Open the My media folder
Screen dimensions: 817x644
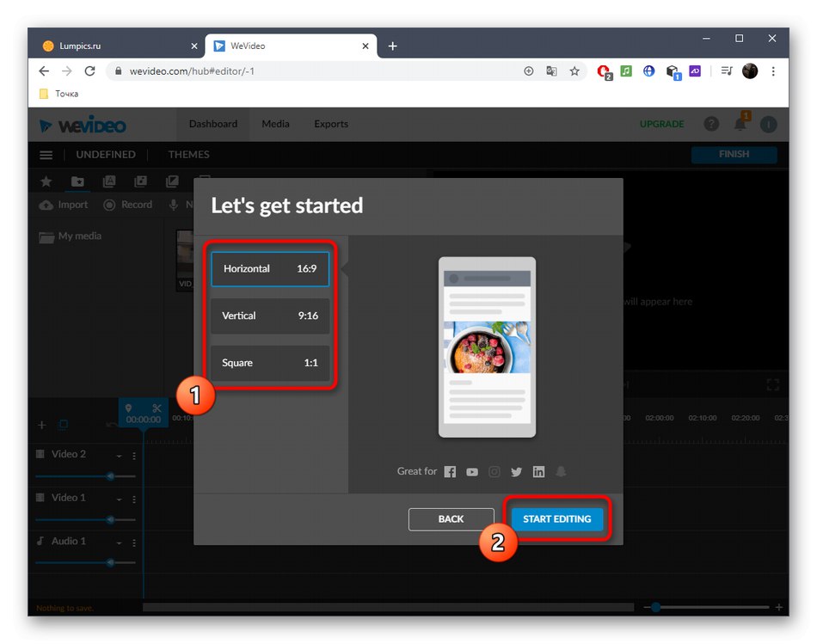click(x=71, y=236)
